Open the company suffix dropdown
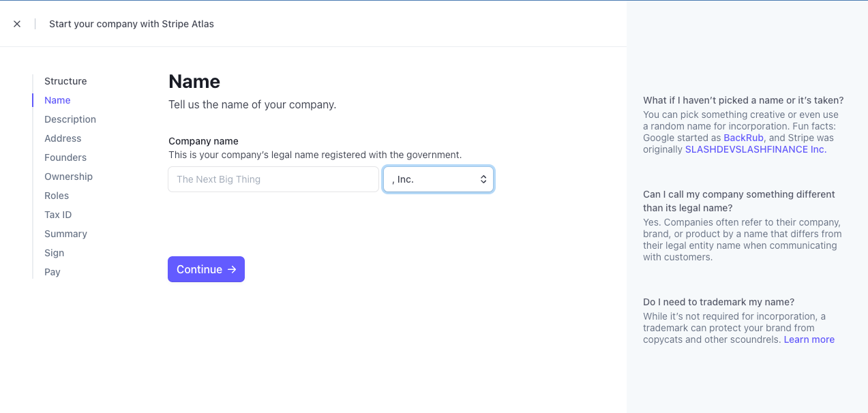This screenshot has width=868, height=413. point(438,179)
